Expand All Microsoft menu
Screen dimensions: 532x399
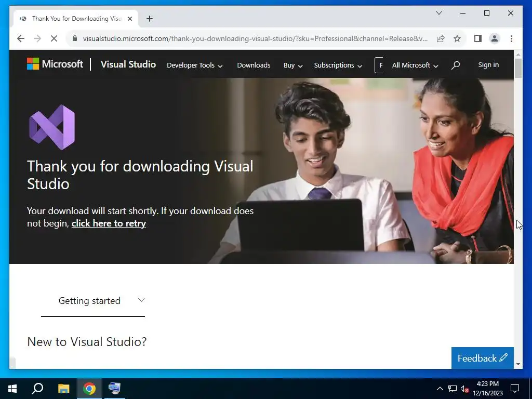415,65
